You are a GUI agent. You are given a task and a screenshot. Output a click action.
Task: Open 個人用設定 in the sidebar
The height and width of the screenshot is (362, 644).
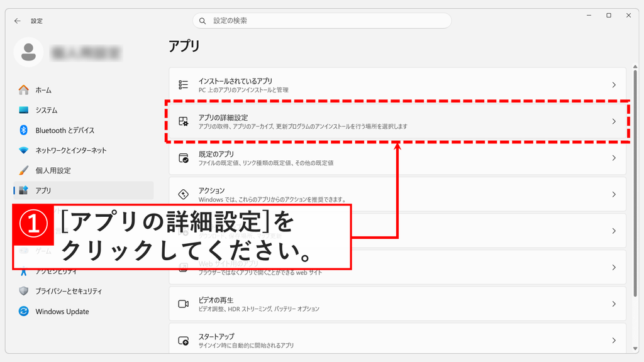(x=84, y=170)
